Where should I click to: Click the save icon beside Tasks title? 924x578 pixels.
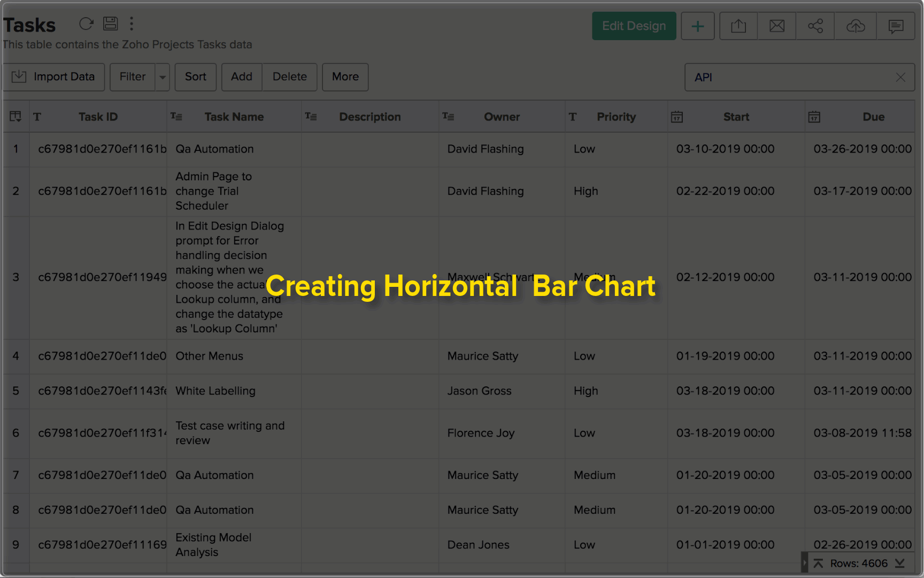point(111,24)
